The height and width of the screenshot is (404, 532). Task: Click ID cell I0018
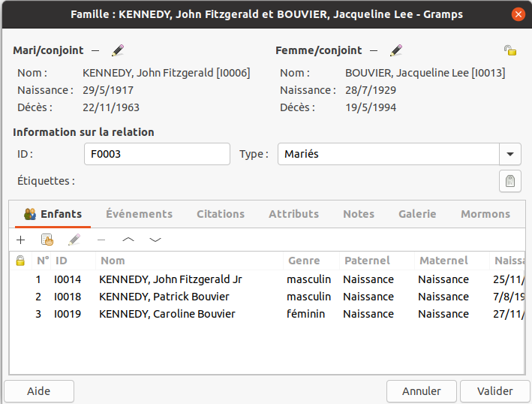[68, 297]
